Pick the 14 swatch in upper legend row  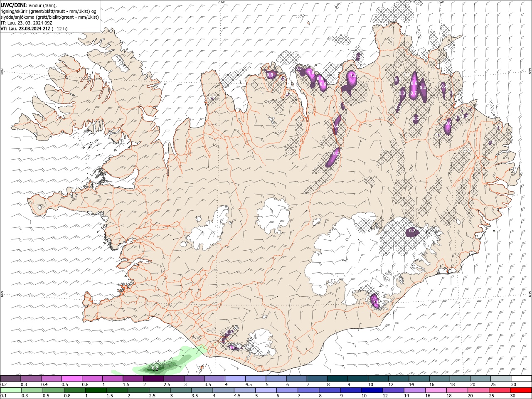pos(419,379)
